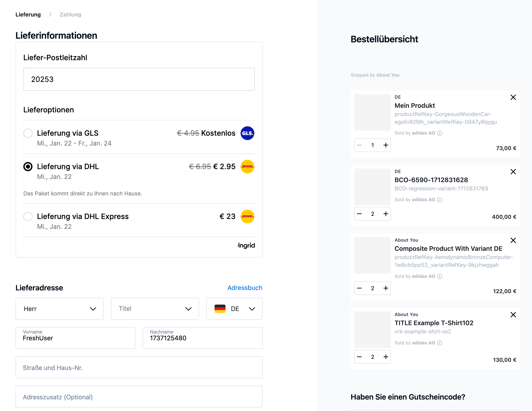Open the DE country selector
The height and width of the screenshot is (411, 532).
(x=234, y=309)
